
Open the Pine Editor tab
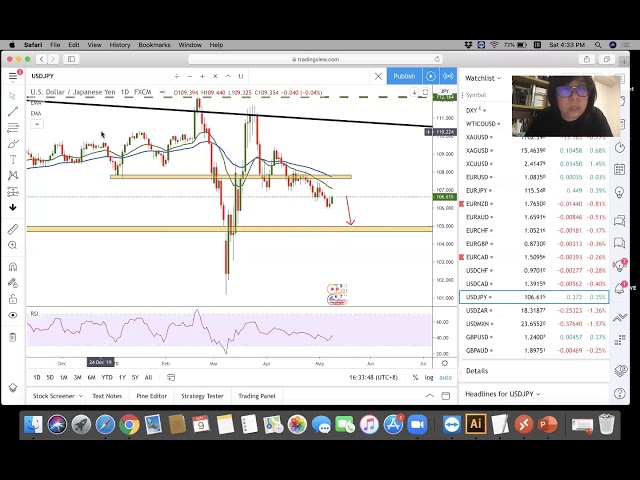[152, 396]
